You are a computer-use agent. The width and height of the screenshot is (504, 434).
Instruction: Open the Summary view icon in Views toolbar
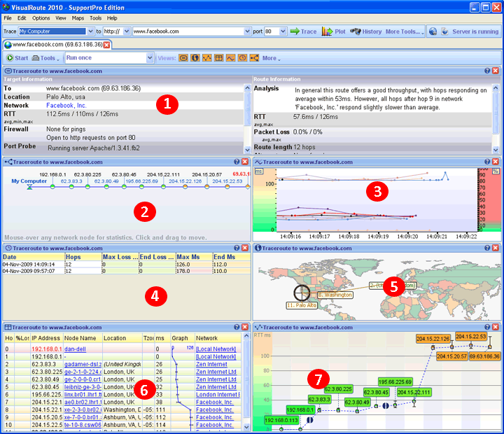click(x=183, y=58)
